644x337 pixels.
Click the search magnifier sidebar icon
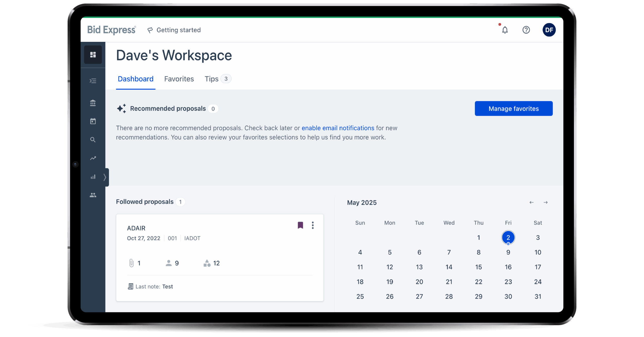point(93,140)
